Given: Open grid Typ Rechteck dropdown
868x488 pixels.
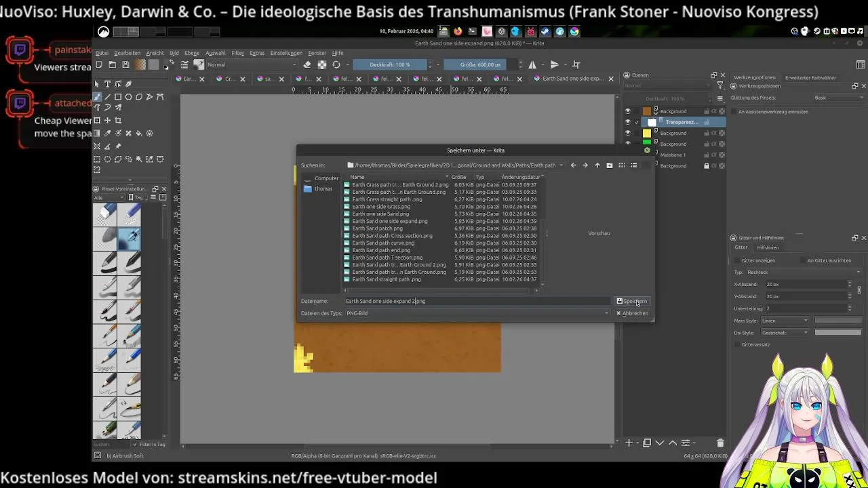Looking at the screenshot, I should 803,272.
